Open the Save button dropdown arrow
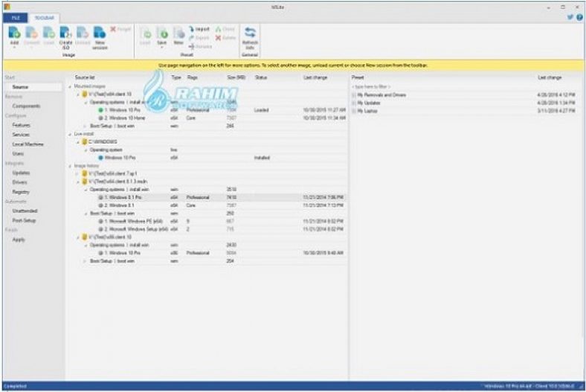Viewport: 586px width, 392px height. (x=162, y=48)
